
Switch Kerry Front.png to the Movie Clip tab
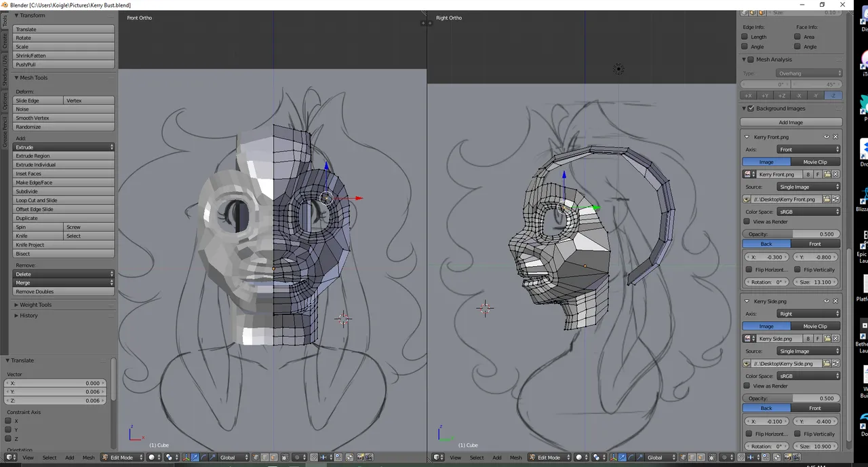(x=815, y=162)
